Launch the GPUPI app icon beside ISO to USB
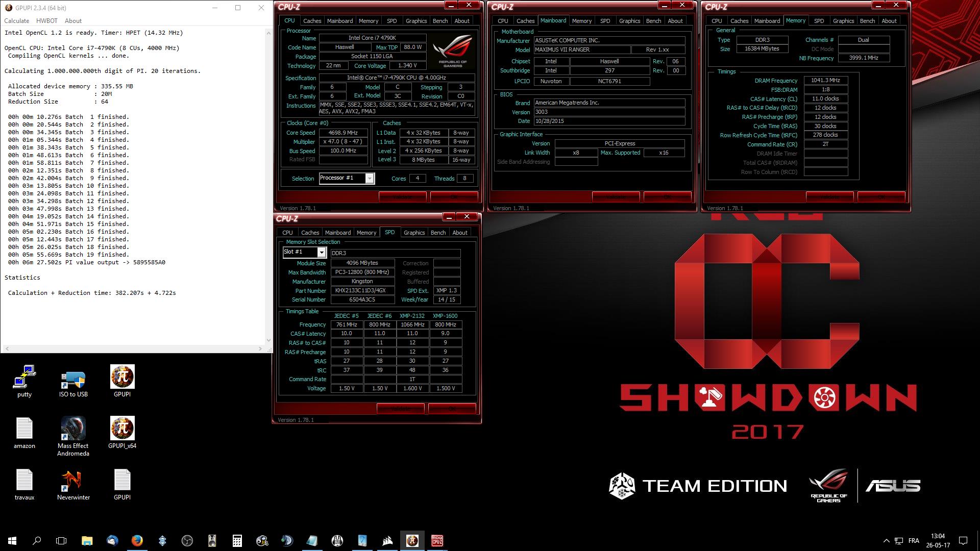The width and height of the screenshot is (980, 551). [122, 381]
